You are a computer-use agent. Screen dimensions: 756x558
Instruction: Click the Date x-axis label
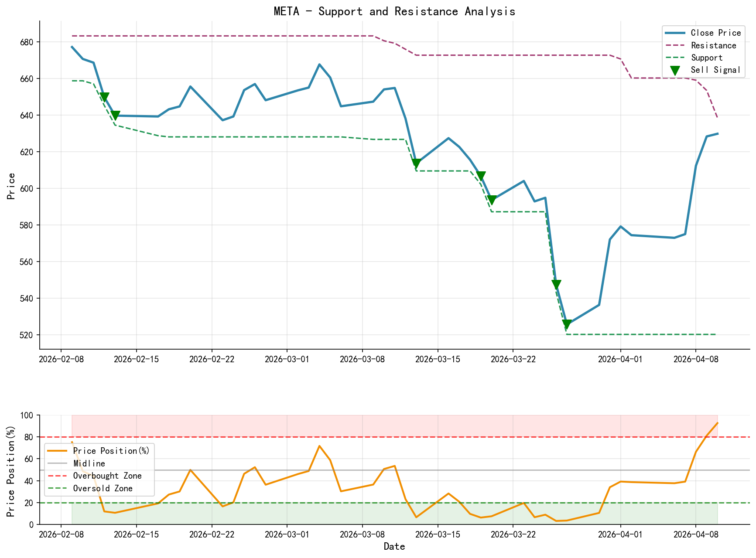[394, 547]
